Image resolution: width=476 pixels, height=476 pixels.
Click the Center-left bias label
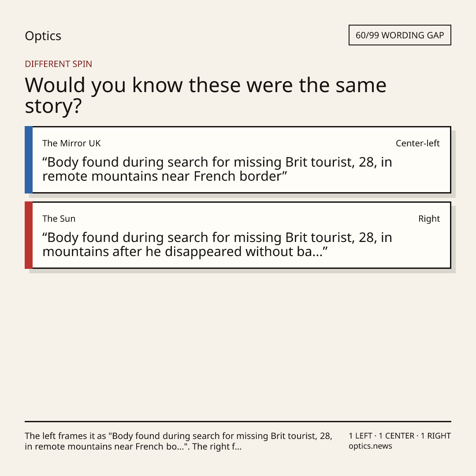[418, 143]
